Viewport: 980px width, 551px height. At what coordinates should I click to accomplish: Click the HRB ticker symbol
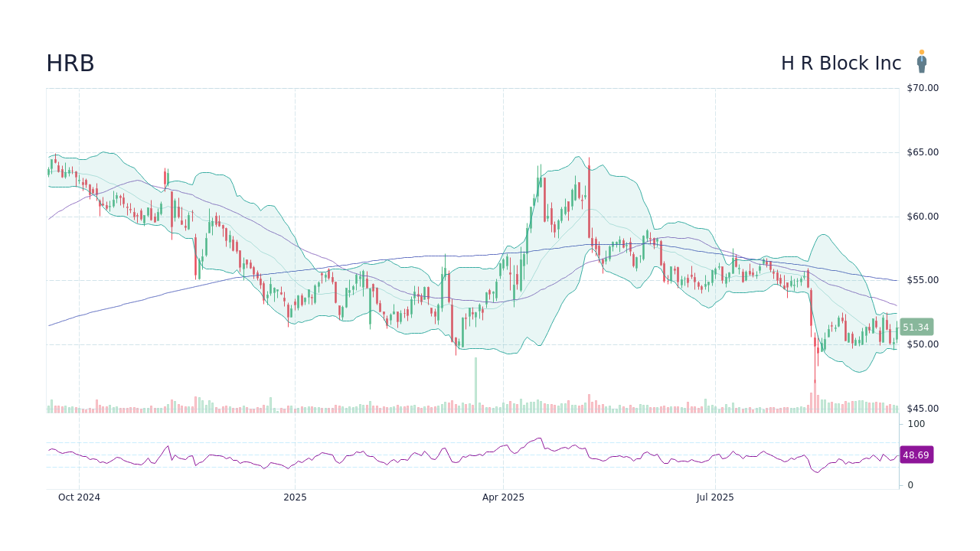[70, 64]
